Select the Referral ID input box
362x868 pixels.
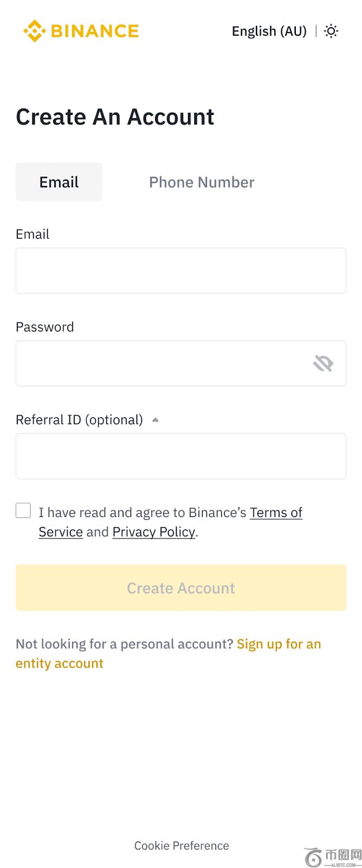coord(180,456)
